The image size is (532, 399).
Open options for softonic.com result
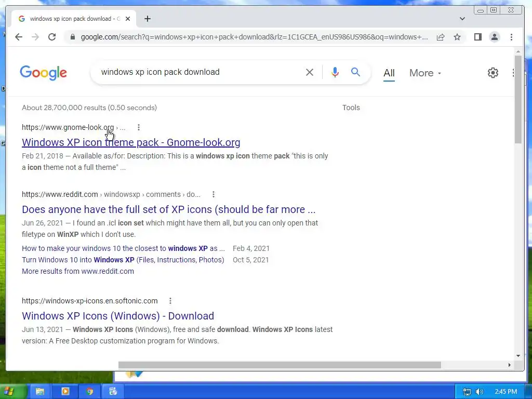click(x=170, y=301)
